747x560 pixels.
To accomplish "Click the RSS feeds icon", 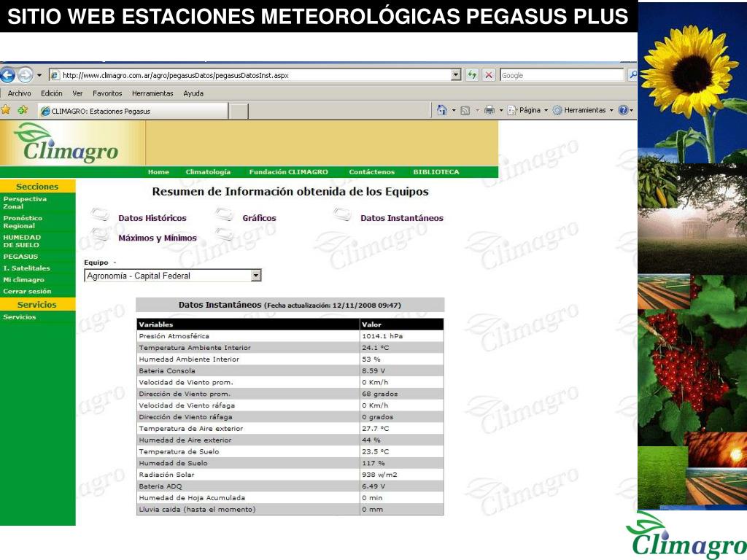I will [x=465, y=111].
